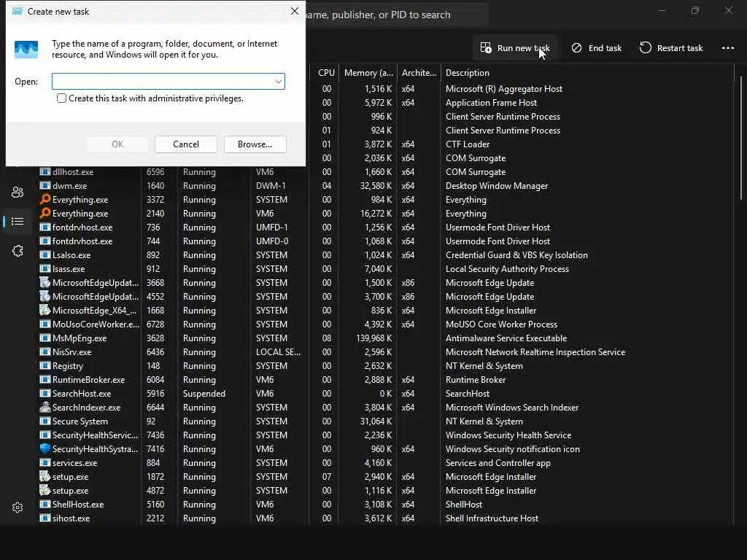Click Credential Guard & VBS Key Isolation text
Screen dimensions: 747x560
point(516,255)
